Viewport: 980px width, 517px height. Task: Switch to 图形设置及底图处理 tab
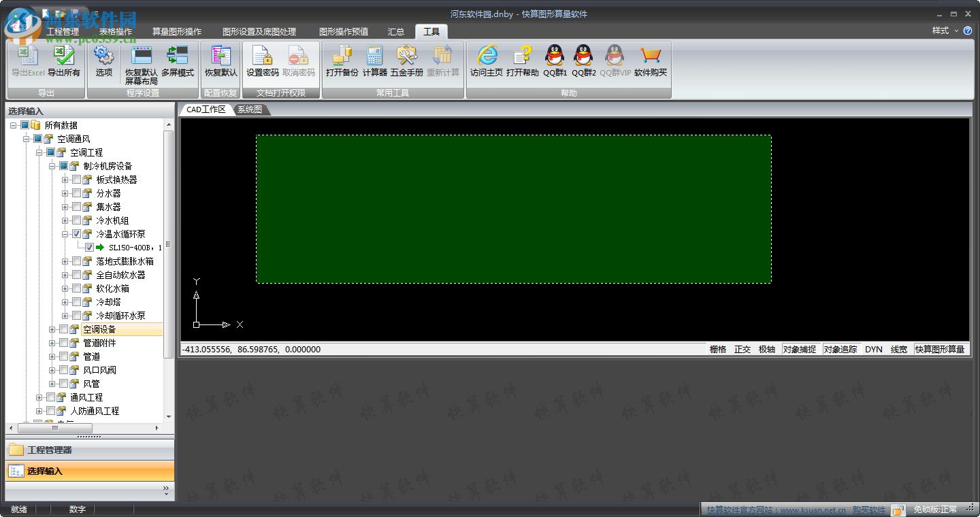259,31
